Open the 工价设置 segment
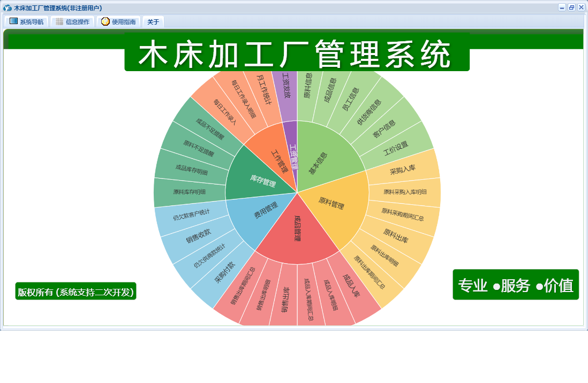 click(x=396, y=148)
